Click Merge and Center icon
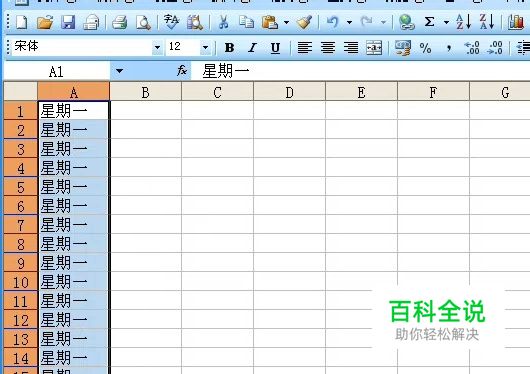The width and height of the screenshot is (530, 374). pyautogui.click(x=374, y=48)
